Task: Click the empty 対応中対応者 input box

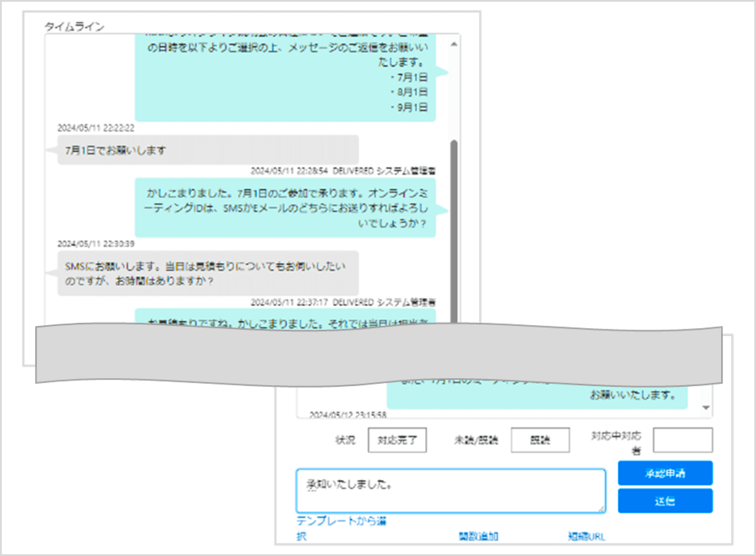Action: [x=682, y=439]
